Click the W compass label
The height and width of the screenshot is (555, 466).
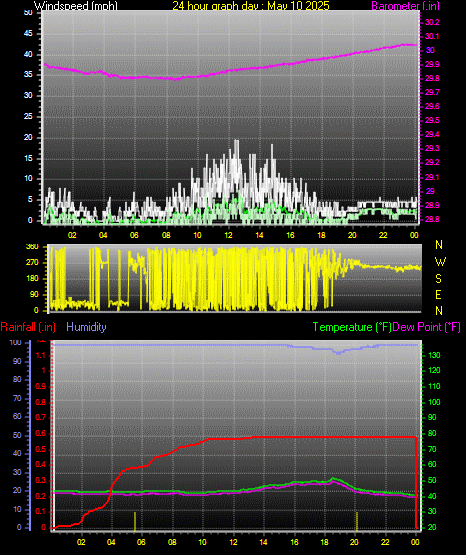click(x=440, y=262)
